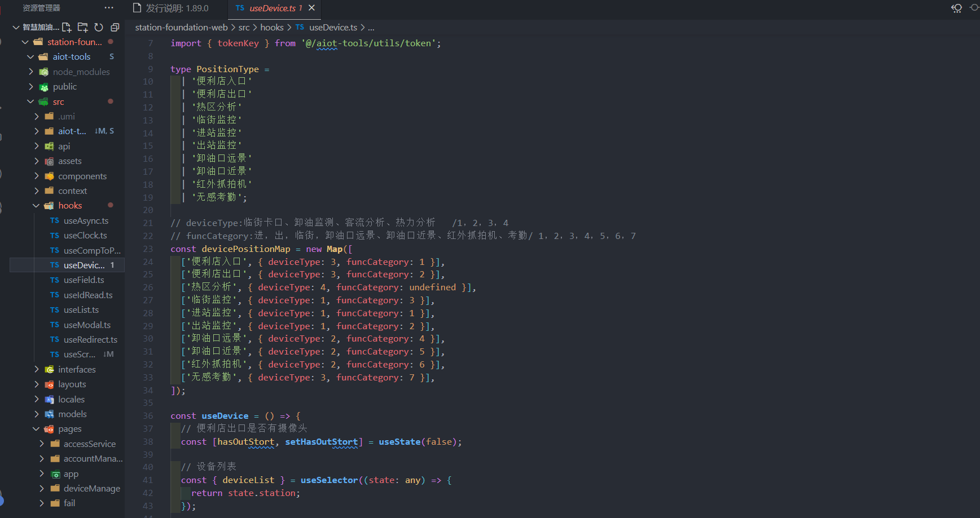Screen dimensions: 980x518
Task: Click the models folder icon
Action: coord(49,414)
